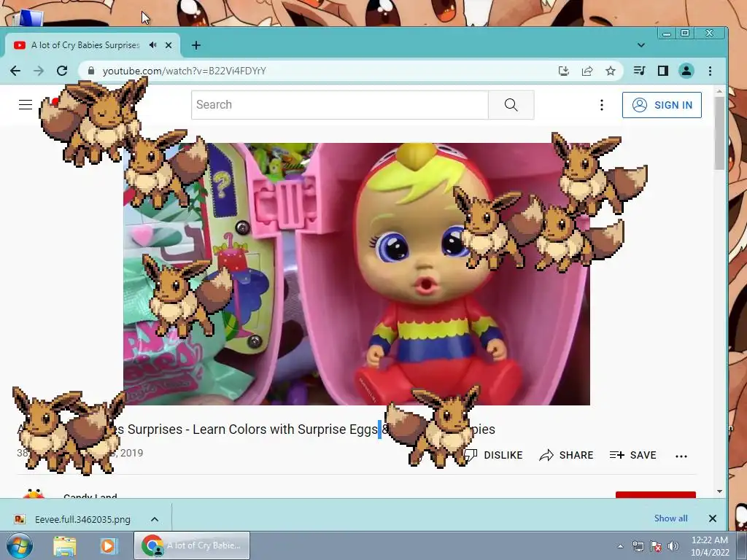
Task: Click the SIGN IN button
Action: pos(662,105)
